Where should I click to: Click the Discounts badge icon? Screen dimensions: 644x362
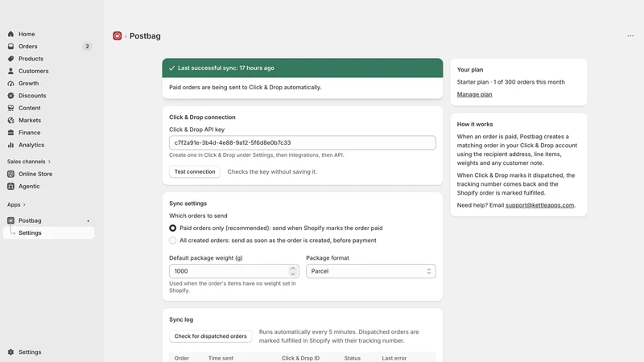(x=10, y=96)
